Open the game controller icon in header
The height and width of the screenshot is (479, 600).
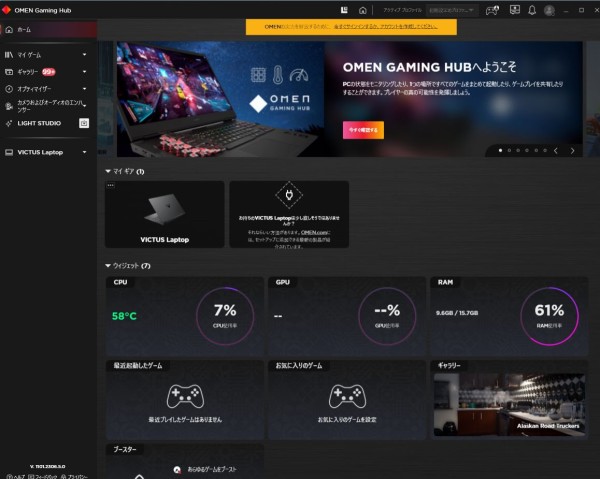pos(492,10)
